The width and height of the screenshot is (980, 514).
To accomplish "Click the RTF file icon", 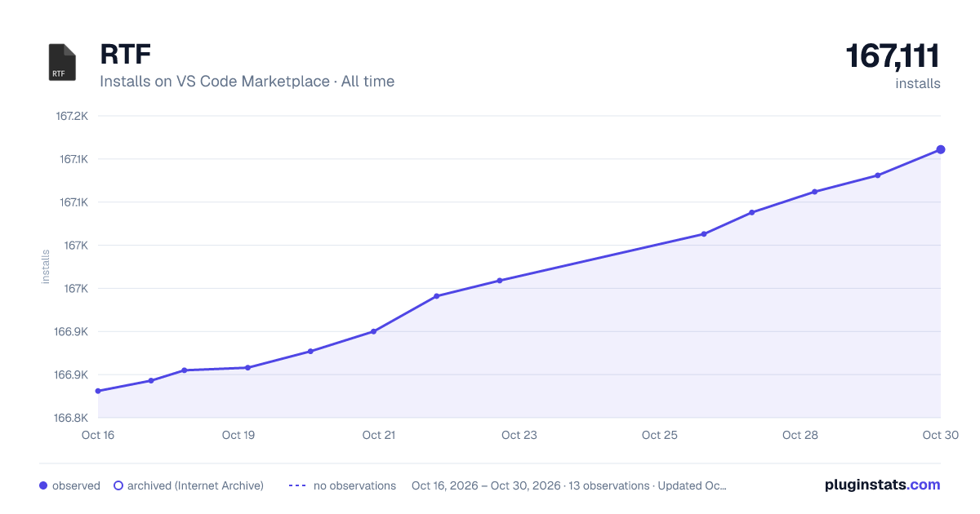I will [62, 62].
